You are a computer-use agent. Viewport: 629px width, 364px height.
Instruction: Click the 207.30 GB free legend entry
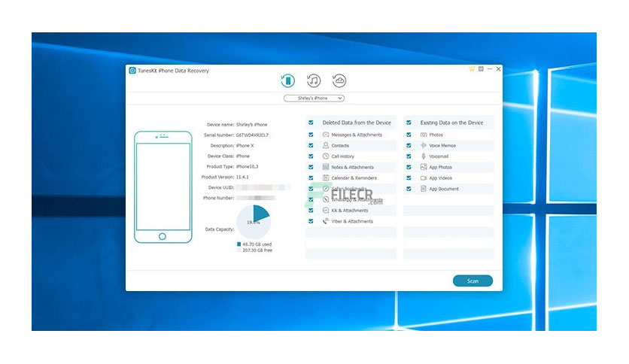[254, 250]
